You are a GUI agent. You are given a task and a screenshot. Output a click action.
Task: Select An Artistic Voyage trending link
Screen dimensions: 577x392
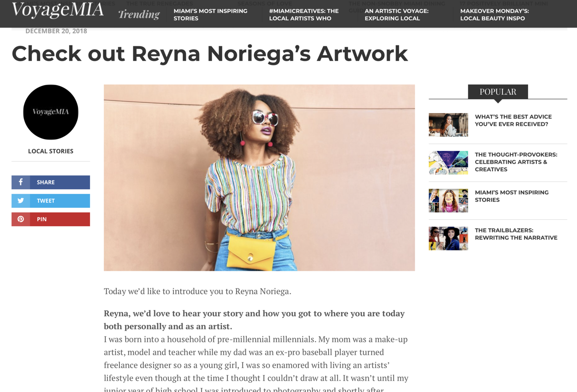click(397, 15)
